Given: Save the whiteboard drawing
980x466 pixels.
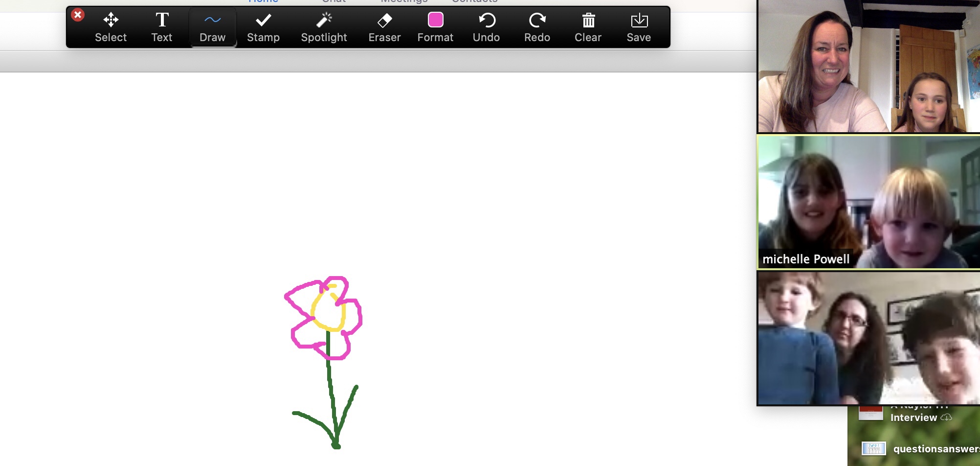Looking at the screenshot, I should pos(639,27).
